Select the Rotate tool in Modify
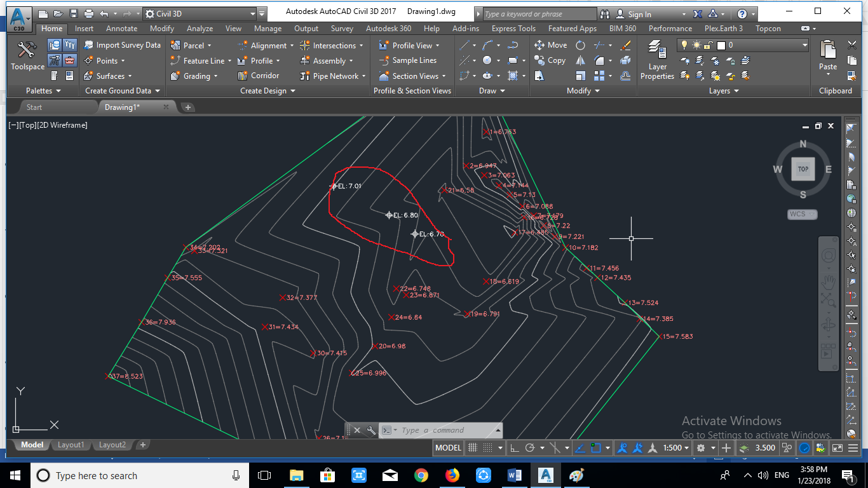The image size is (868, 488). [x=580, y=45]
